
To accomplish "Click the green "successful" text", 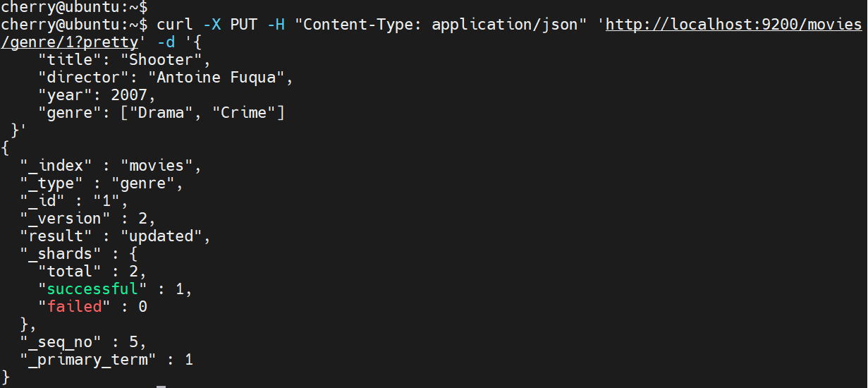I will coord(92,289).
